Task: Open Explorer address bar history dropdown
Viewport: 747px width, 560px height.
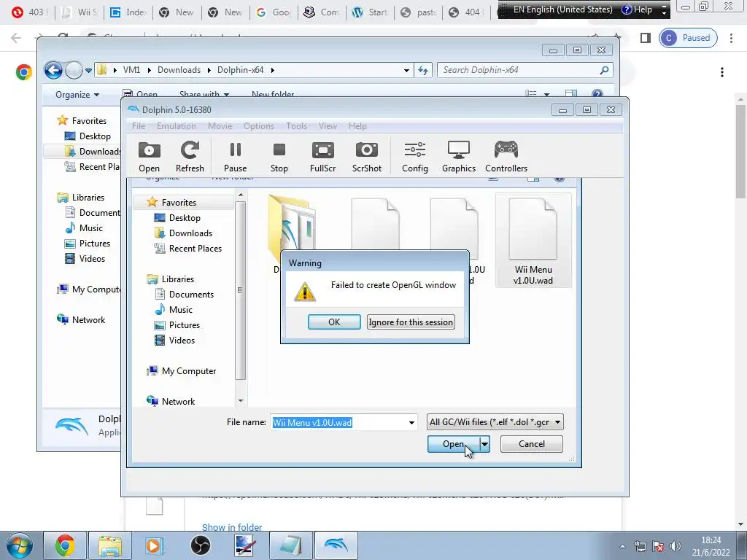Action: point(406,71)
